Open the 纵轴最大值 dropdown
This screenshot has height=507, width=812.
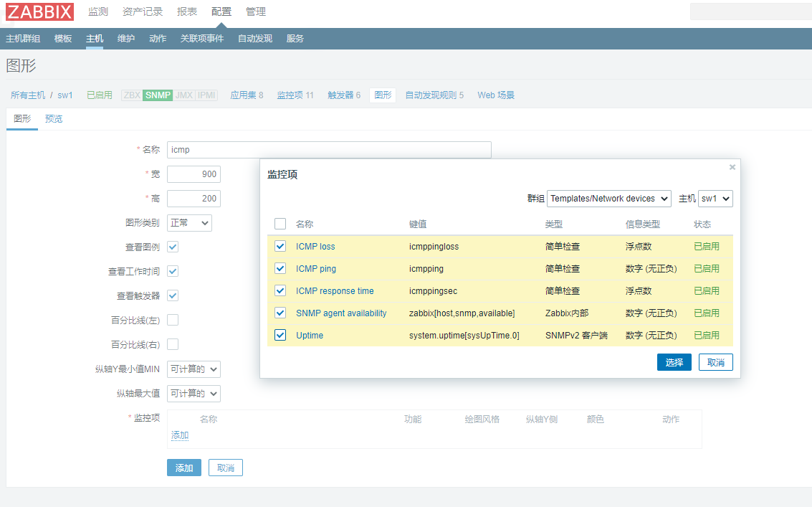coord(194,394)
